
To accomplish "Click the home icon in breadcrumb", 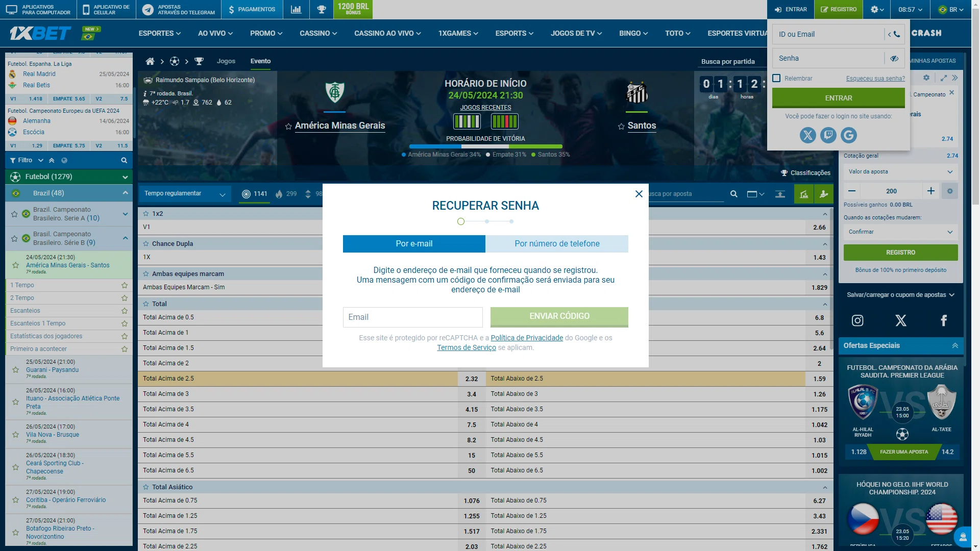I will coord(150,61).
